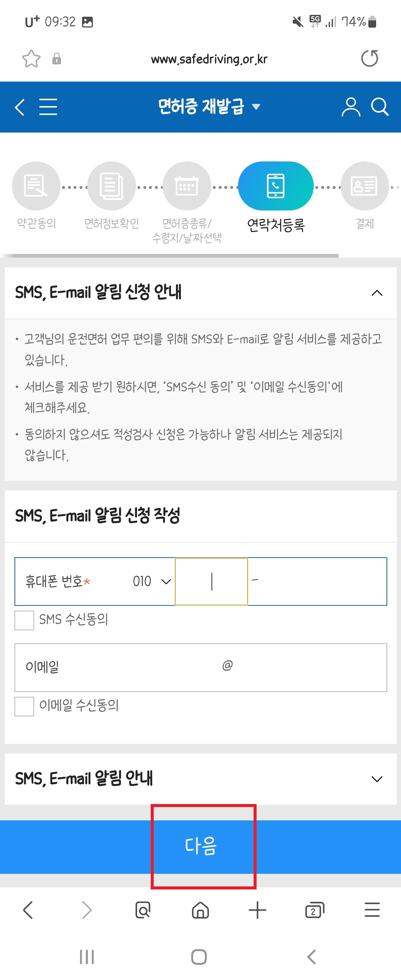The height and width of the screenshot is (980, 401).
Task: Collapse the SMS, E-mail 알림 신청 안내 section
Action: coord(376,293)
